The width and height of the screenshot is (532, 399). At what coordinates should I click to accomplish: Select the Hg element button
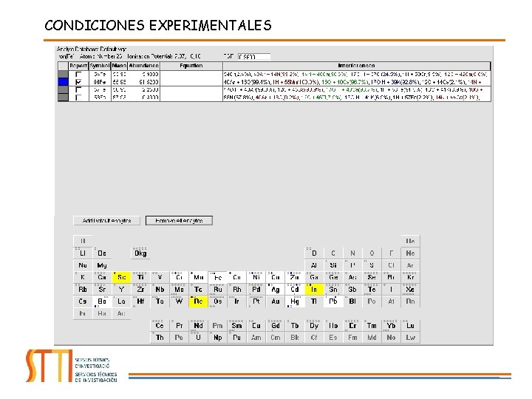pyautogui.click(x=295, y=301)
